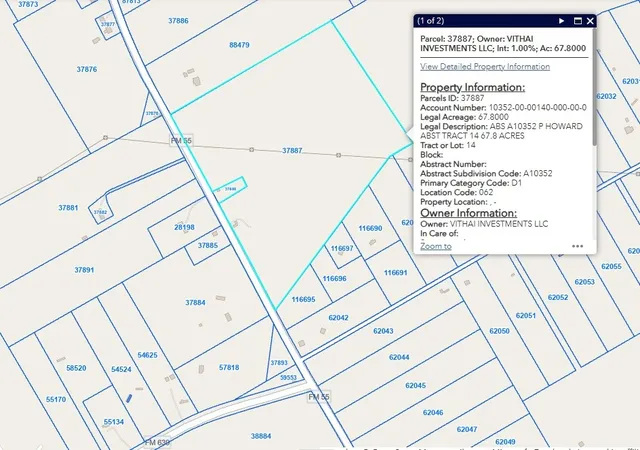Select parcel 62043 on the map
This screenshot has width=640, height=450.
click(x=383, y=331)
